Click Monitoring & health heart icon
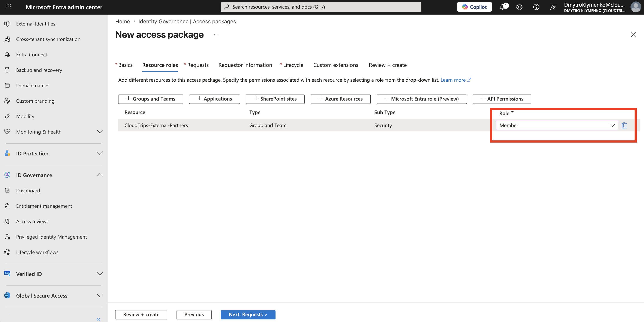 tap(7, 132)
